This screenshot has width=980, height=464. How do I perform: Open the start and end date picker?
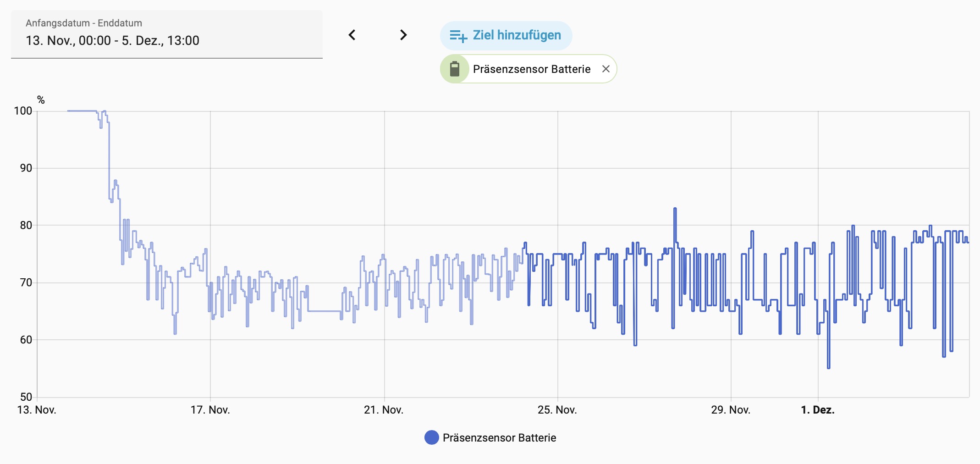[167, 34]
